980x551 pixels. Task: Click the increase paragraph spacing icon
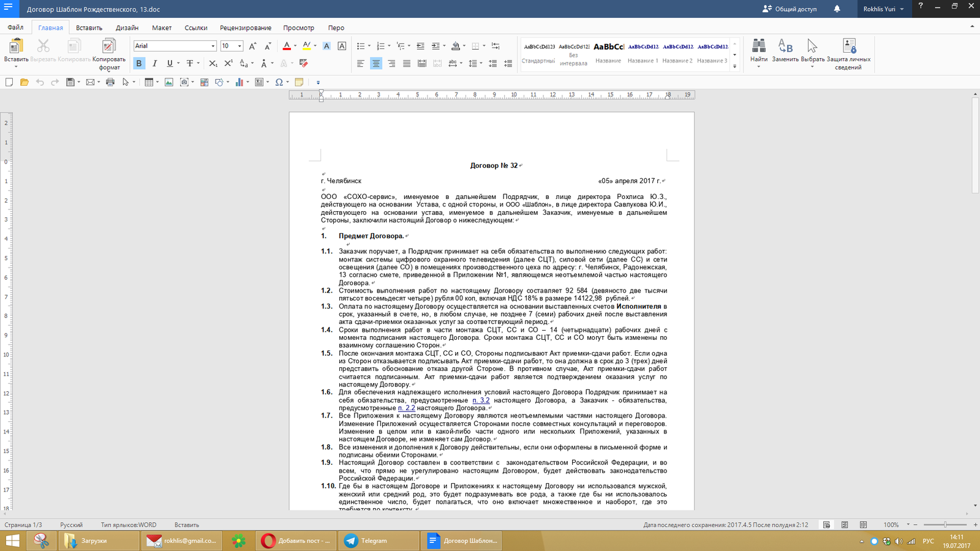point(492,64)
